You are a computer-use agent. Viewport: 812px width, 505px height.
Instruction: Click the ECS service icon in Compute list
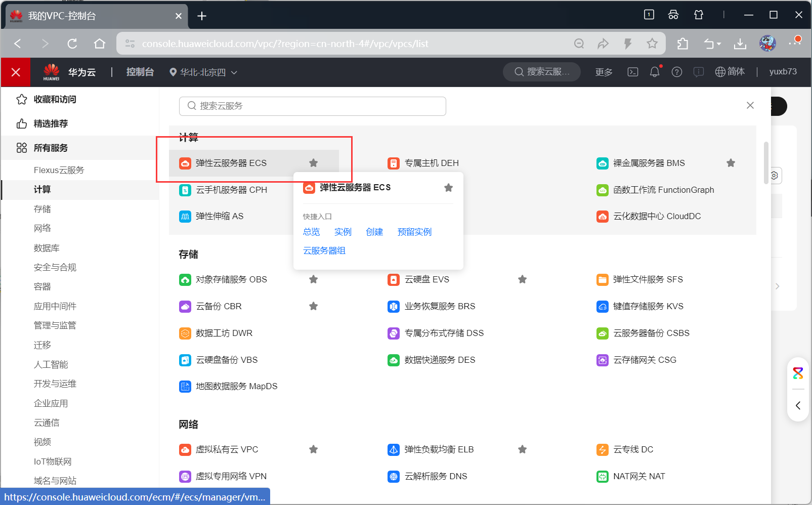(185, 163)
